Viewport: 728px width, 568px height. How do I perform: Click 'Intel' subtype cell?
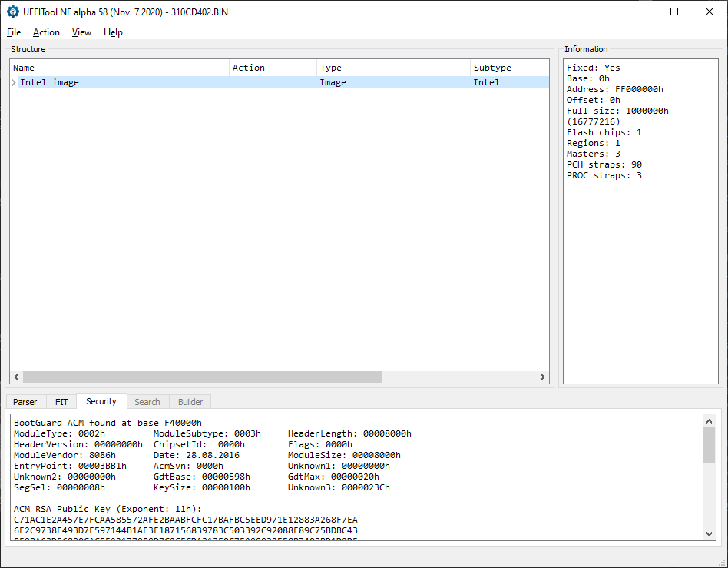pyautogui.click(x=486, y=82)
